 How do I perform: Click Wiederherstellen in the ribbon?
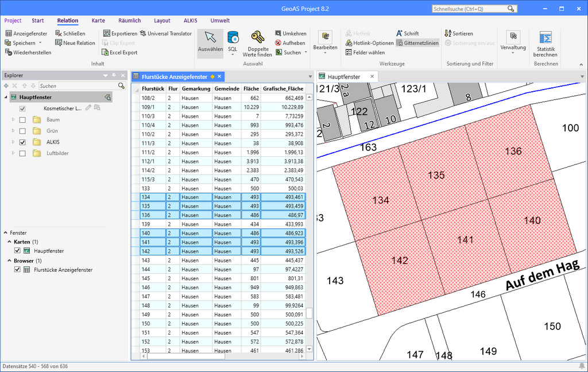[28, 52]
